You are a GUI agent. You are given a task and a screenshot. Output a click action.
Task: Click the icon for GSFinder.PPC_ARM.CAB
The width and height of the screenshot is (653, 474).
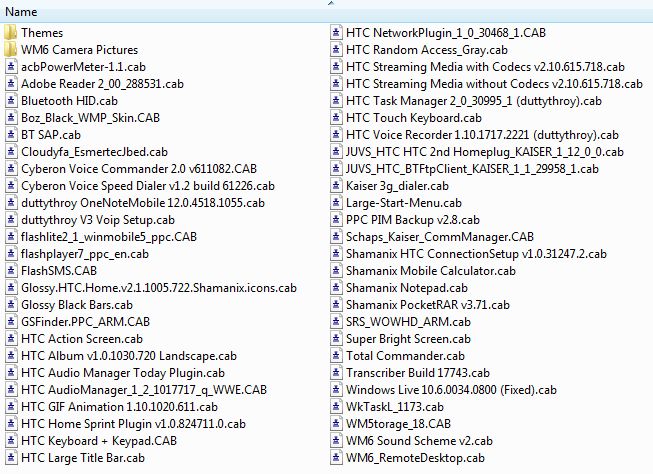(11, 322)
